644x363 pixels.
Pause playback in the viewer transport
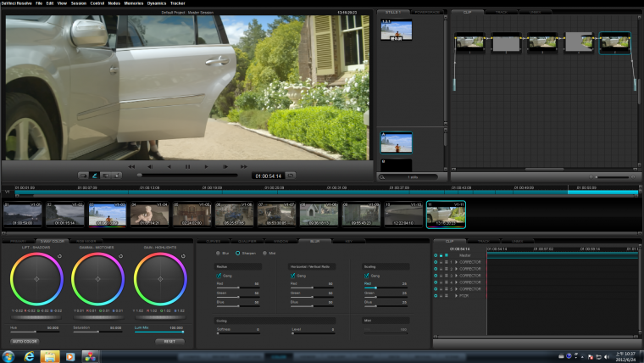pos(187,167)
